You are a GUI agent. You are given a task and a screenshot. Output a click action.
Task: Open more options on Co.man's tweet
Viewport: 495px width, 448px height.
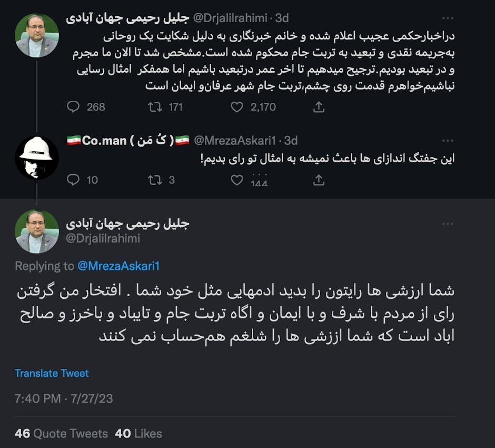point(448,140)
